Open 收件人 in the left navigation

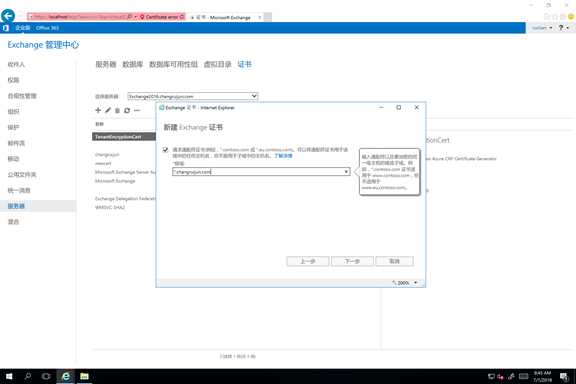[x=16, y=64]
